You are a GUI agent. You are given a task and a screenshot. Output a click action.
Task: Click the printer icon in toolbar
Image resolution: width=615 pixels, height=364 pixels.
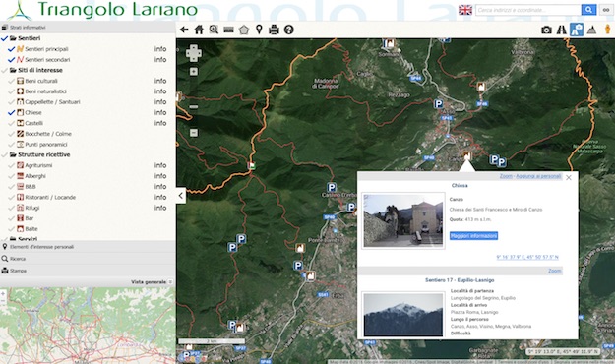click(274, 30)
